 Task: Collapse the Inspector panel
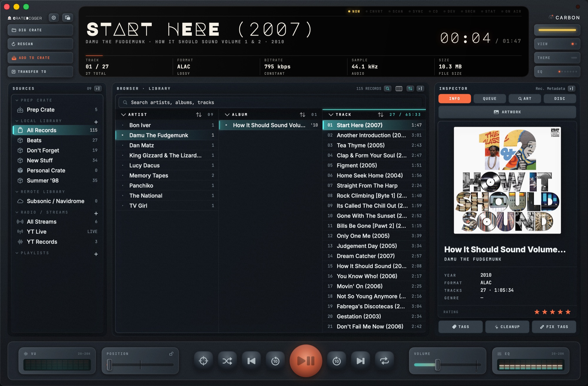pyautogui.click(x=572, y=88)
